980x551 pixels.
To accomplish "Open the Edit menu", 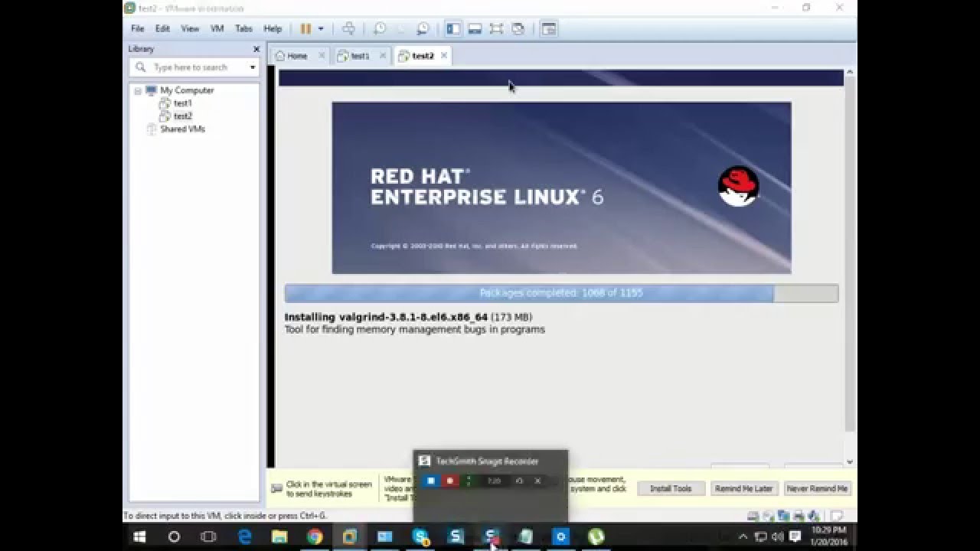I will tap(162, 29).
